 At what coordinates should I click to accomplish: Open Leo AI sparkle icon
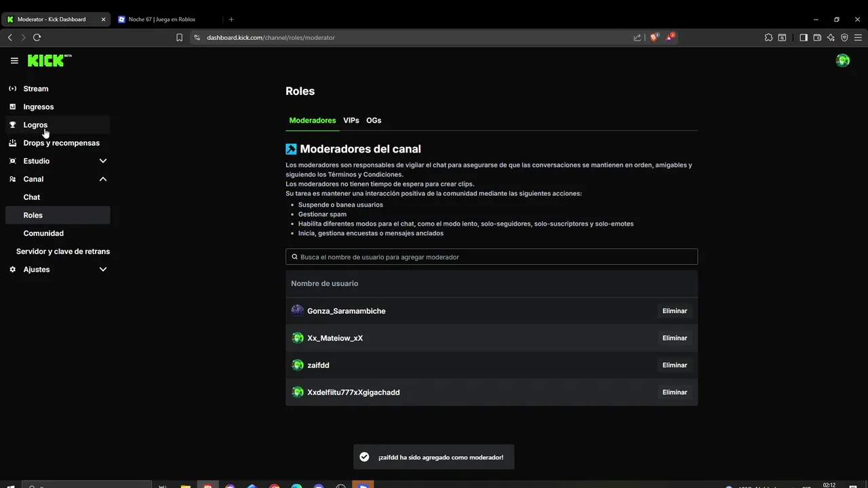point(831,37)
